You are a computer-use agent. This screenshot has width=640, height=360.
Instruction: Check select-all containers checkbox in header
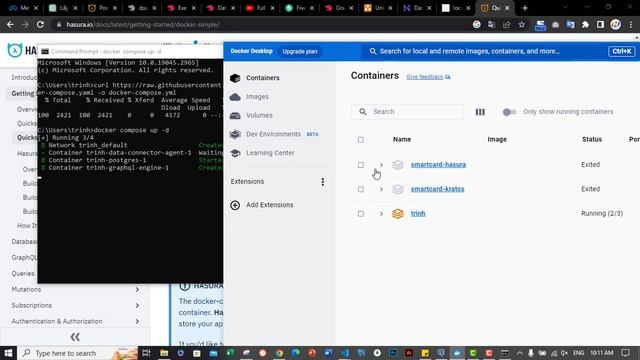coord(361,140)
